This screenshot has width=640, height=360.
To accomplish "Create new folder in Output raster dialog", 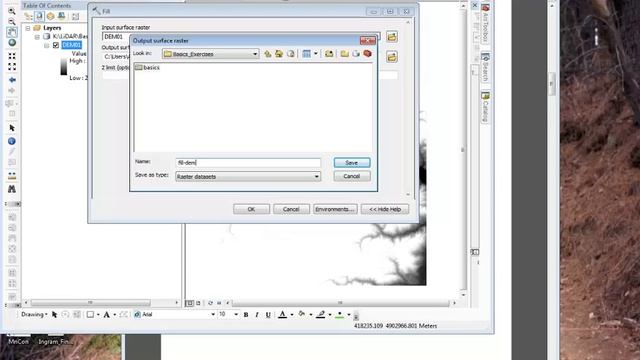I will click(x=344, y=54).
